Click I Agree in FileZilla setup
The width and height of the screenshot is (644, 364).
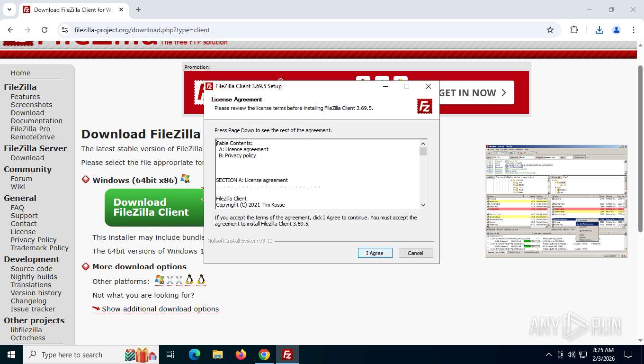[375, 253]
